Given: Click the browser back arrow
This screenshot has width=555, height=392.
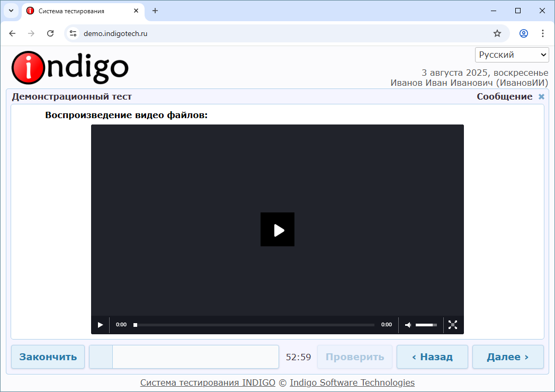Looking at the screenshot, I should coord(12,33).
